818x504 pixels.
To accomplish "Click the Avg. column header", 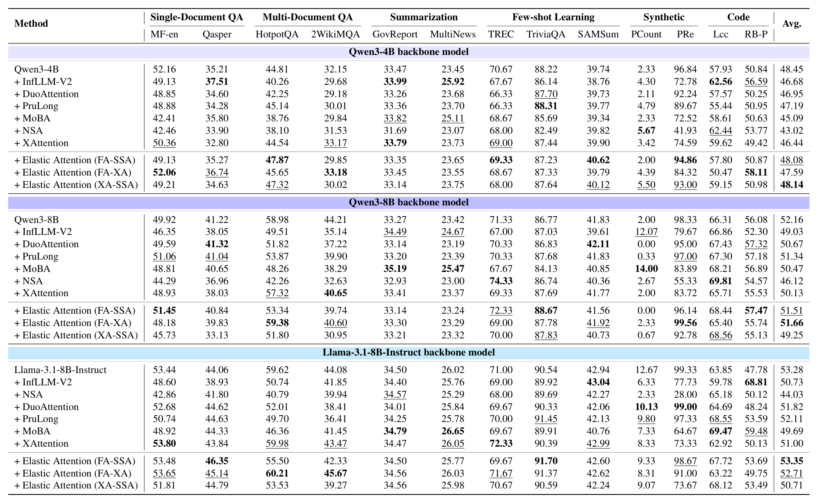I will [x=792, y=24].
